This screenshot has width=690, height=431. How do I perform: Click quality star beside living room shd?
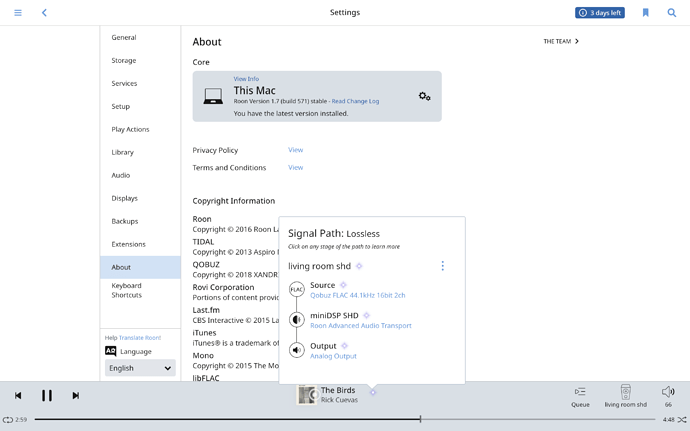coord(359,266)
